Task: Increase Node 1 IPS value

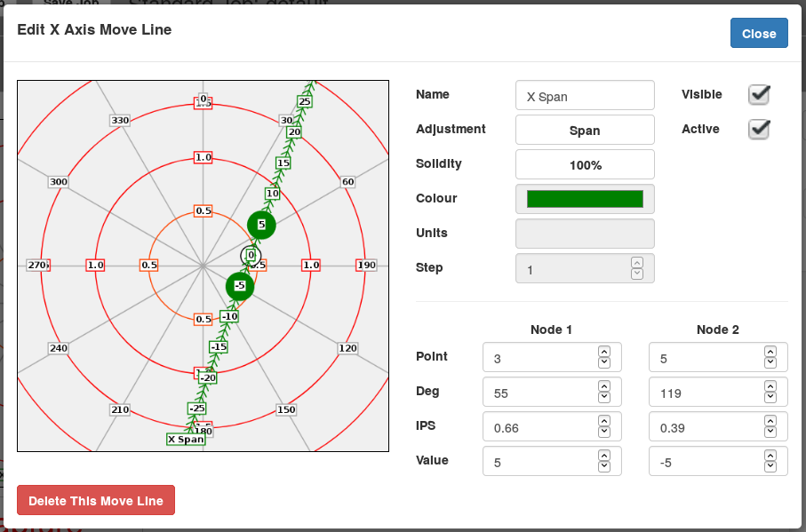Action: pos(603,422)
